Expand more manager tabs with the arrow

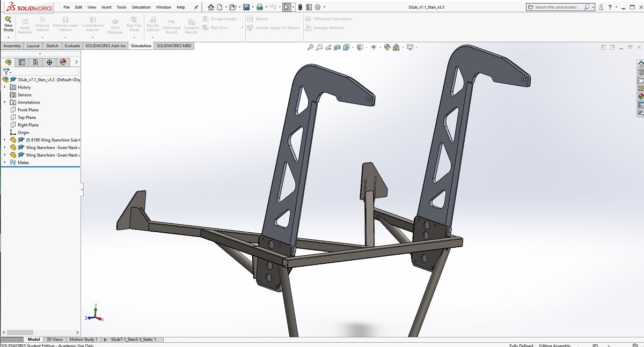click(76, 62)
